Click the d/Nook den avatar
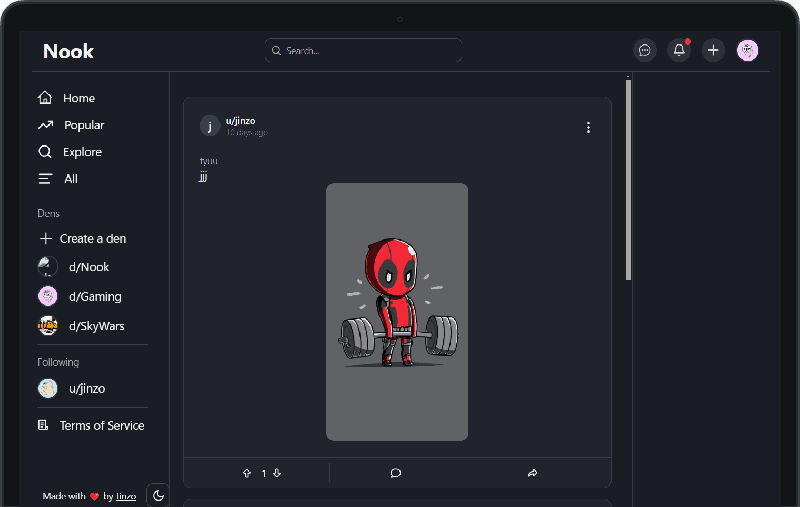 click(47, 267)
